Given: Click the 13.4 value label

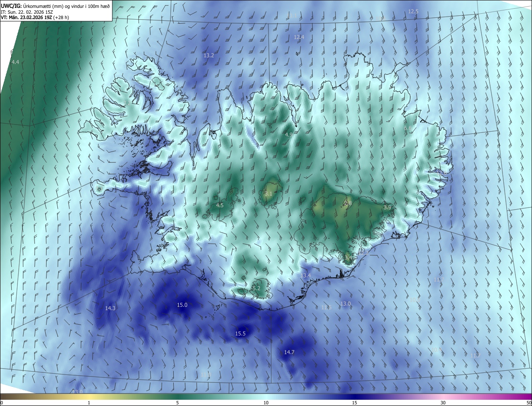Looking at the screenshot, I should 305,275.
